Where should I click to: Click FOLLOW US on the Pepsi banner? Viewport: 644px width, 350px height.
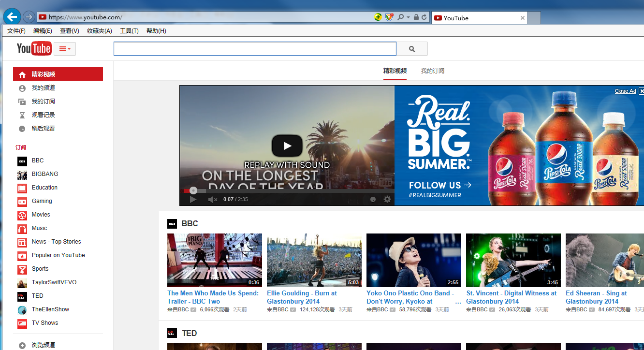coord(440,185)
